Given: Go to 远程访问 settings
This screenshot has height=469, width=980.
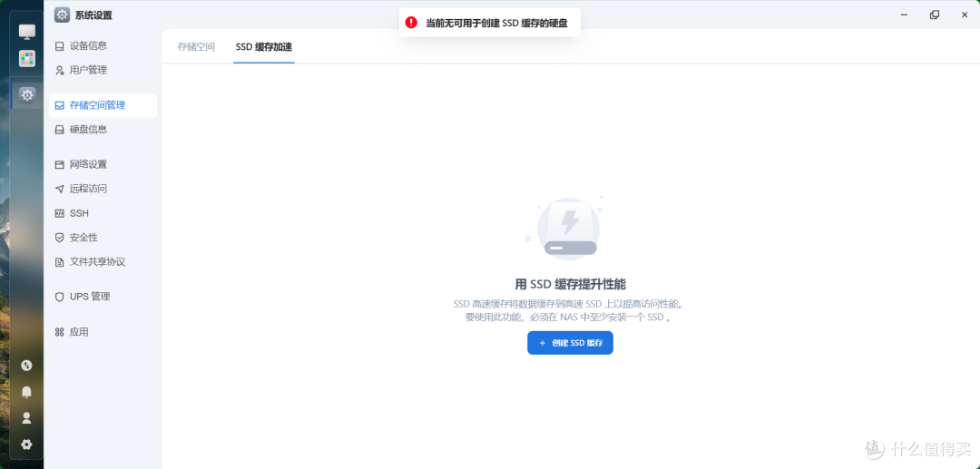Looking at the screenshot, I should 103,189.
